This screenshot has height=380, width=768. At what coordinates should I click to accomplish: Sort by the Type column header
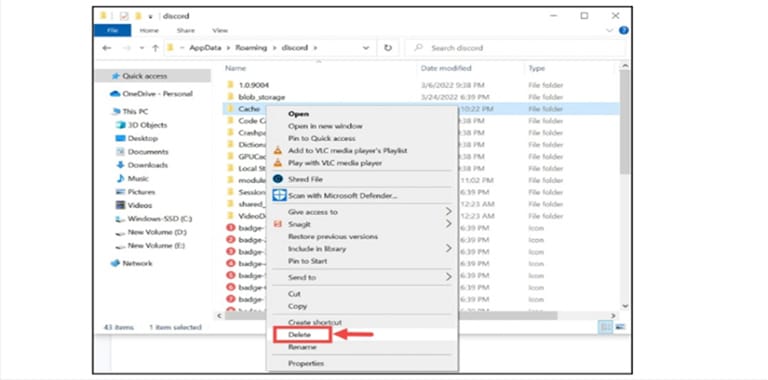coord(537,69)
